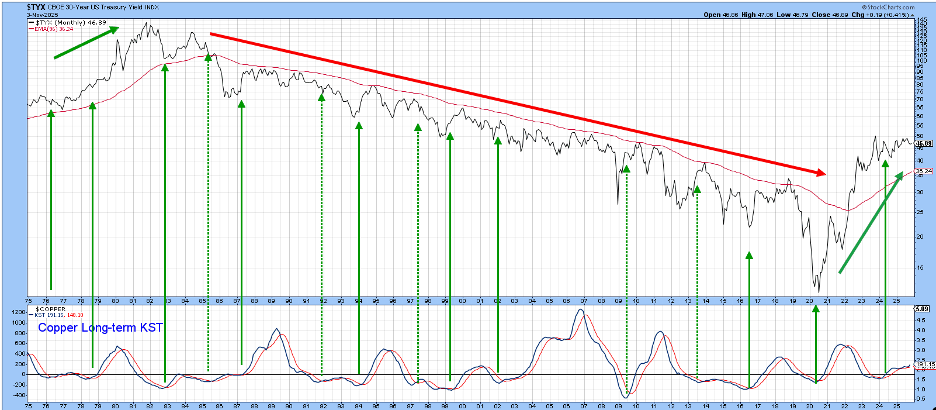Click the $TYX ticker symbol in the chart title
The width and height of the screenshot is (936, 410).
pos(36,6)
